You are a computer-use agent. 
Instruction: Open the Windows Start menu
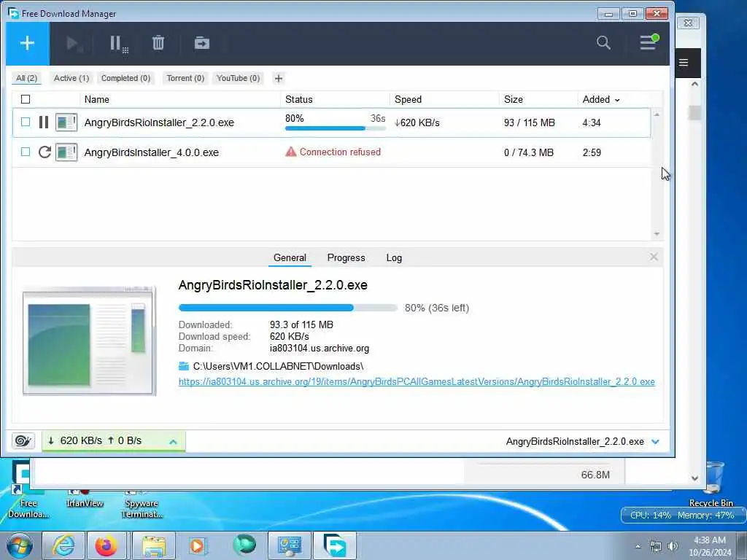[20, 545]
